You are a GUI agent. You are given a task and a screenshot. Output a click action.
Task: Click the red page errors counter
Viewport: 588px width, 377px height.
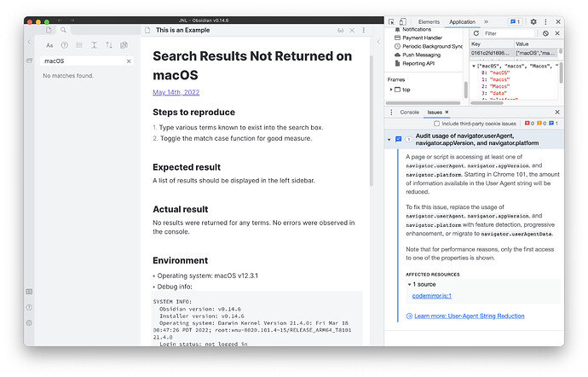pyautogui.click(x=529, y=124)
